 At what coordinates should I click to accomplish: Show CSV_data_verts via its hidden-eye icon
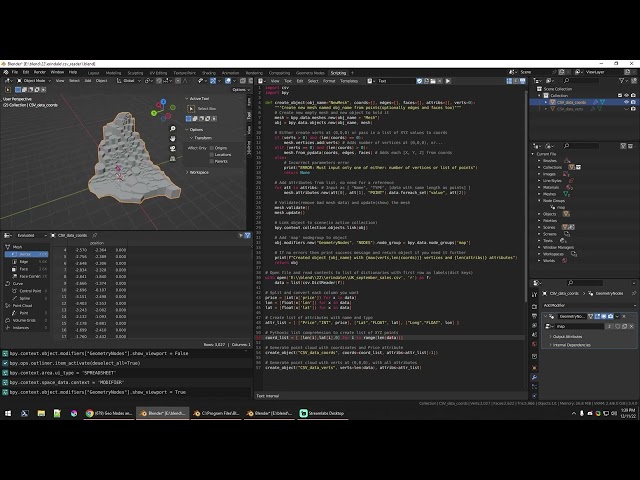click(x=627, y=109)
